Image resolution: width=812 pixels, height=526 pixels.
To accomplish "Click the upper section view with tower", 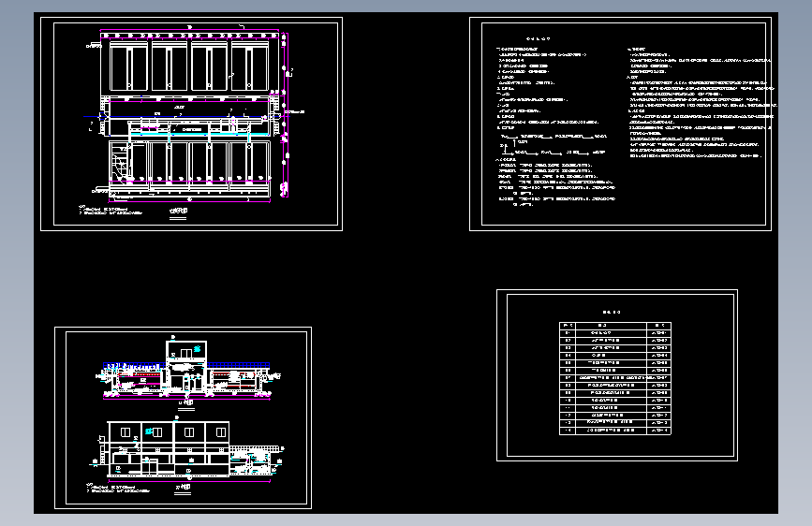I will (187, 371).
